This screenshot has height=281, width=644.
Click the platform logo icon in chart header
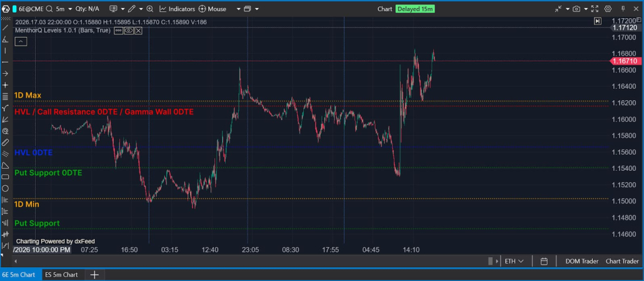6,9
